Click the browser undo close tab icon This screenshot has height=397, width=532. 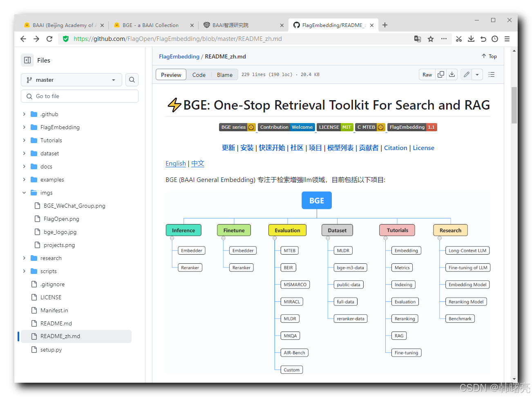point(483,39)
